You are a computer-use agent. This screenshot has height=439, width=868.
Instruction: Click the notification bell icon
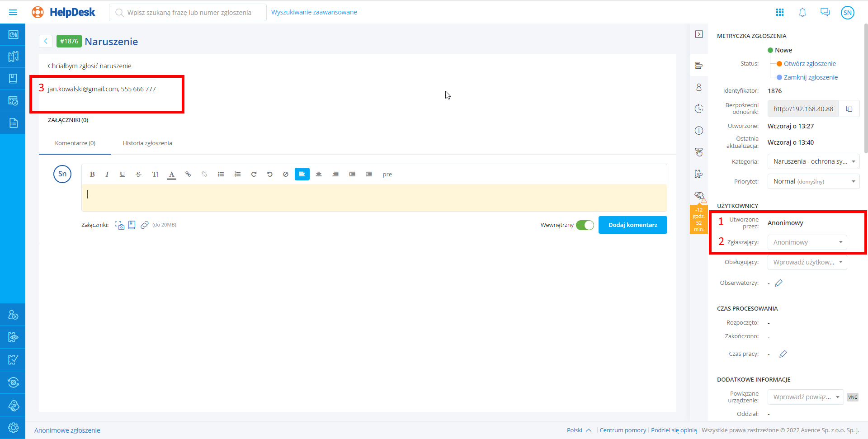tap(802, 12)
